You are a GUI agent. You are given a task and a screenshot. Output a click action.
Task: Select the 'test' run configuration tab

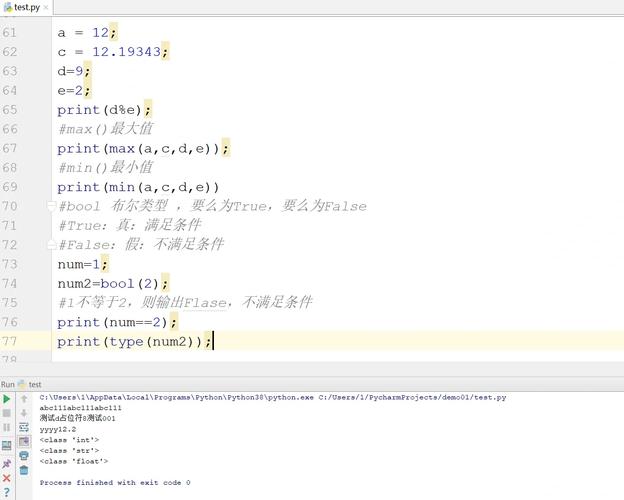(31, 385)
